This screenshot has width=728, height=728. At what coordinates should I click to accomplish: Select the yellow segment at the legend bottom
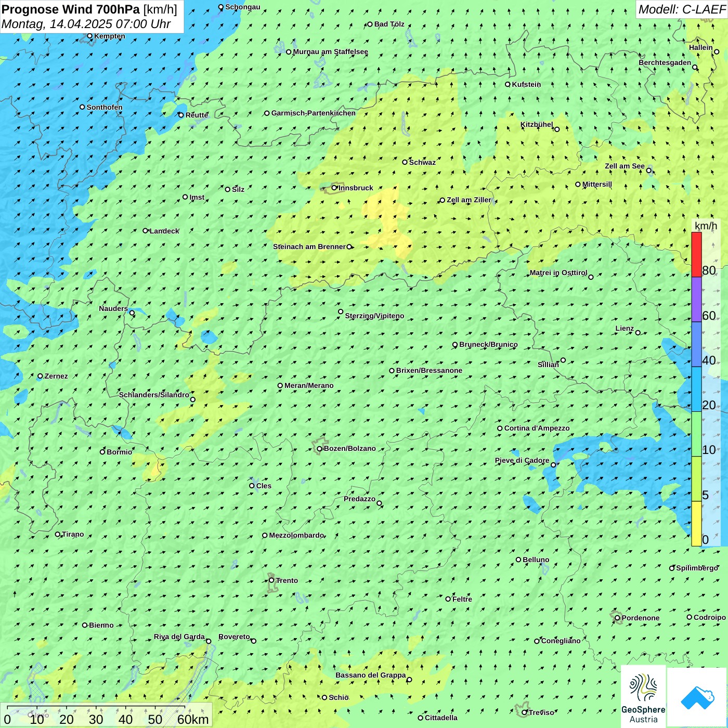[696, 523]
